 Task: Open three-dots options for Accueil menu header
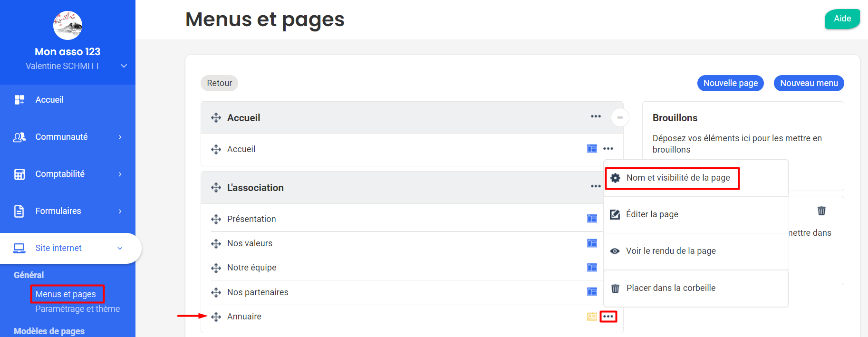coord(596,116)
